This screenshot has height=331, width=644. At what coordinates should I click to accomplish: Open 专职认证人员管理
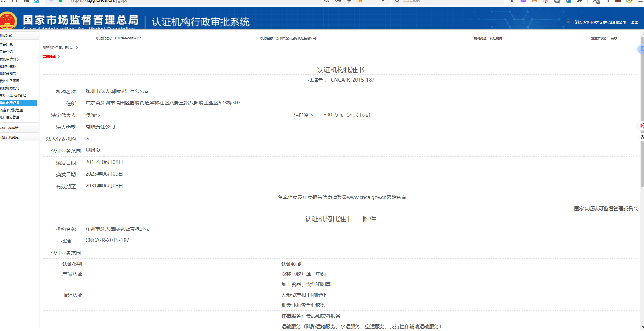coord(13,95)
